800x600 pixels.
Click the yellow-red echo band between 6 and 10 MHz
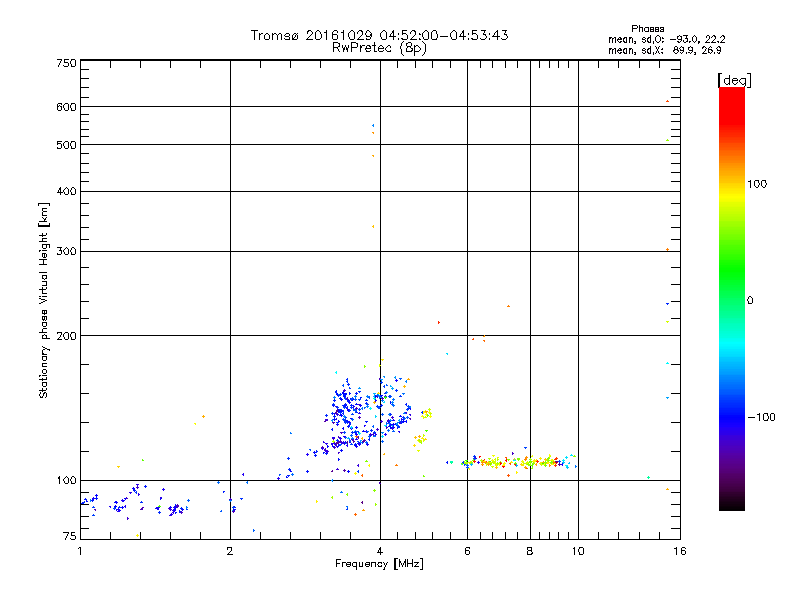(x=518, y=462)
